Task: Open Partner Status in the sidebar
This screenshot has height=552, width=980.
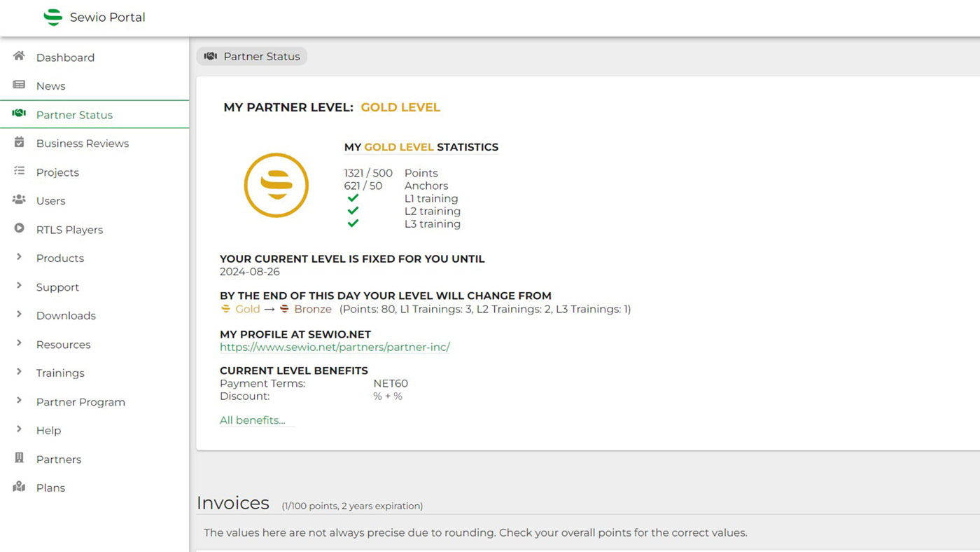Action: (x=74, y=115)
